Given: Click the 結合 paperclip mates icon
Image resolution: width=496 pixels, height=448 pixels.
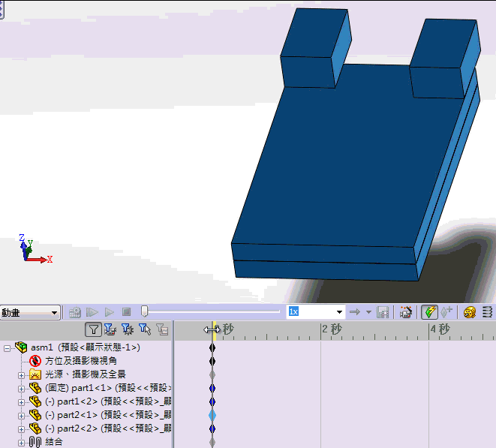Looking at the screenshot, I should [x=35, y=442].
